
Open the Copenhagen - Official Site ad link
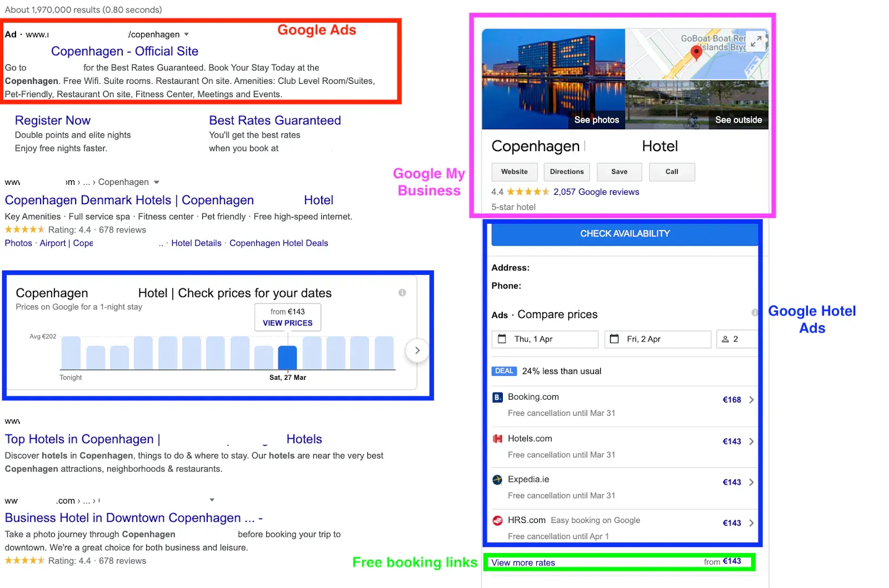124,51
